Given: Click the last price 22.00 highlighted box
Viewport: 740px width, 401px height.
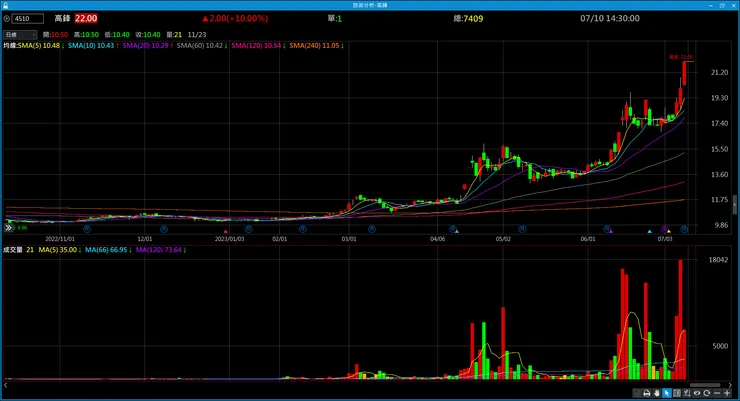Looking at the screenshot, I should click(x=86, y=18).
